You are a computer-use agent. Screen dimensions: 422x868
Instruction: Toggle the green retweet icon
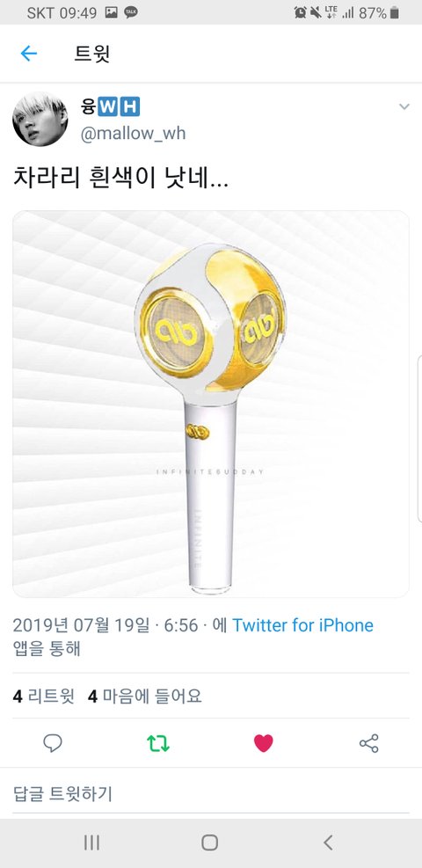158,743
